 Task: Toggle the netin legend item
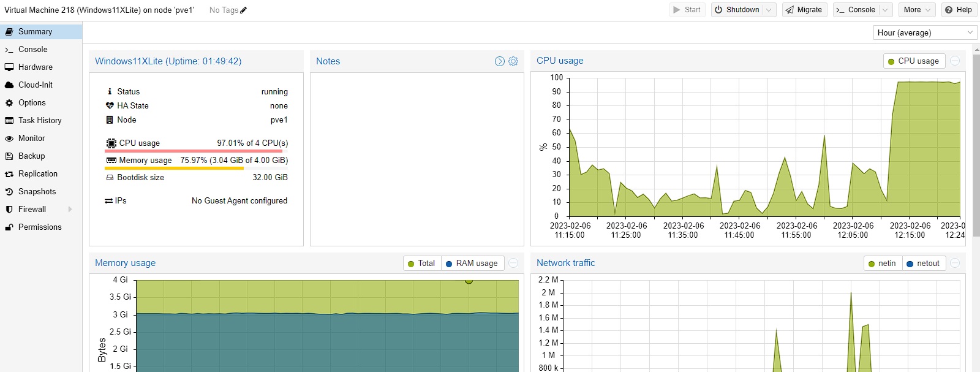[x=883, y=264]
